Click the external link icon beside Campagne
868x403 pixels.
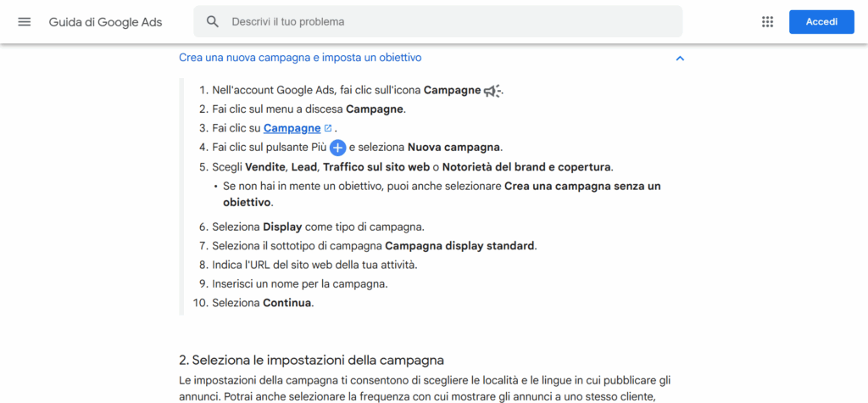(328, 128)
